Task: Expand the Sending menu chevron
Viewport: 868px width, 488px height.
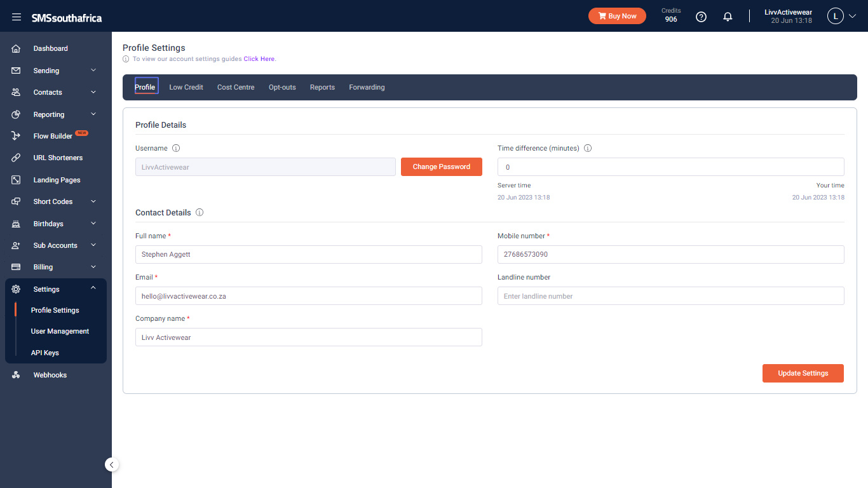Action: point(93,70)
